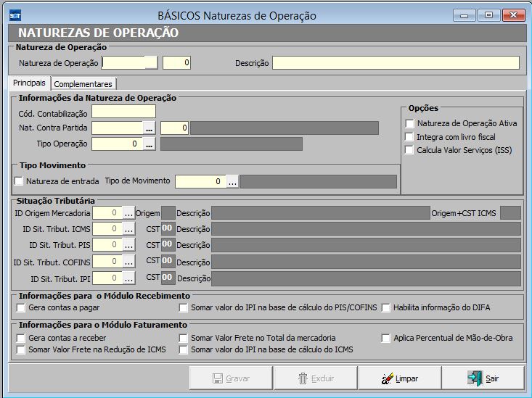Enable Natureza de Operação Ativa checkbox
Viewport: 532px width, 398px height.
(409, 123)
